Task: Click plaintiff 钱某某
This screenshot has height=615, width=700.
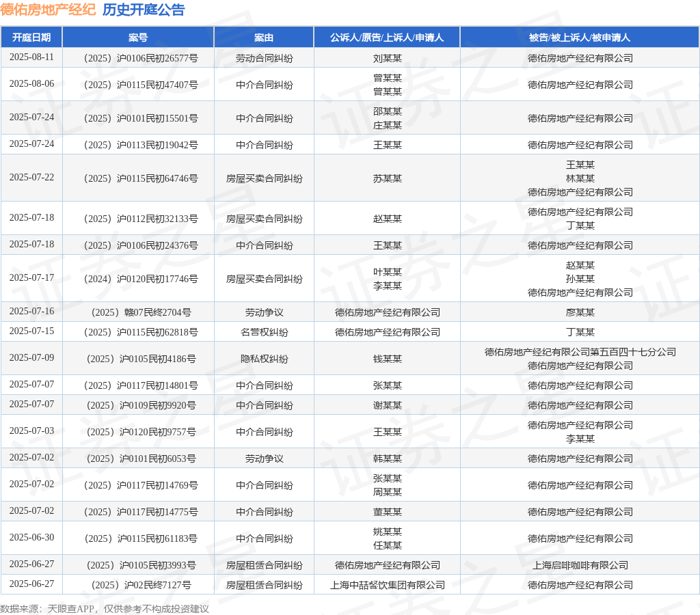Action: click(388, 359)
